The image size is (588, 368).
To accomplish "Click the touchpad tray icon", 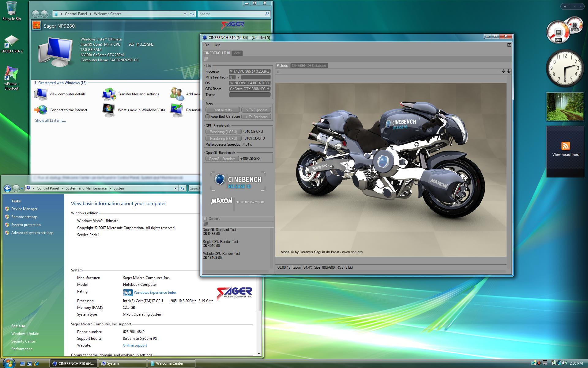I will [545, 363].
